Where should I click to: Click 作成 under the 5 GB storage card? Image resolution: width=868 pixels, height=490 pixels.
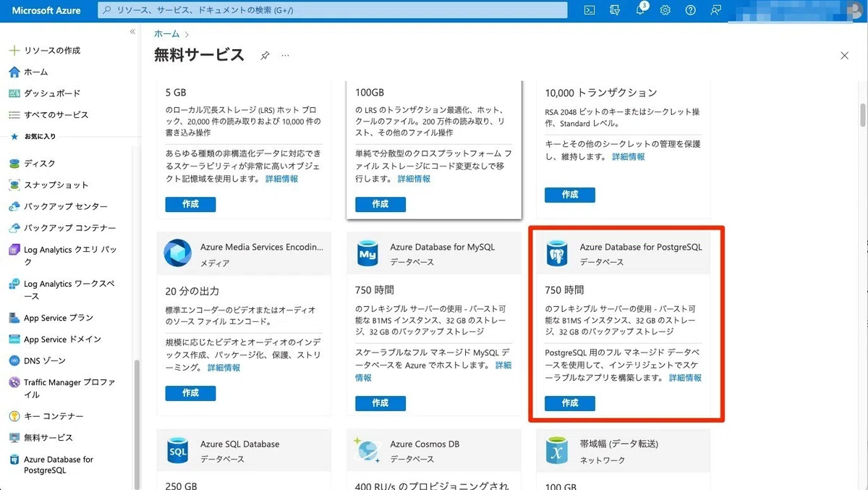pos(190,204)
